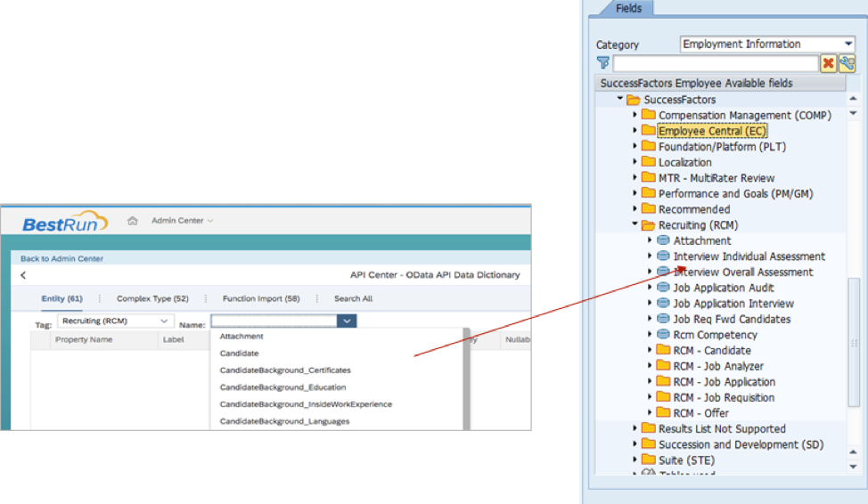Select the Fields tab
This screenshot has width=868, height=504.
coord(628,8)
